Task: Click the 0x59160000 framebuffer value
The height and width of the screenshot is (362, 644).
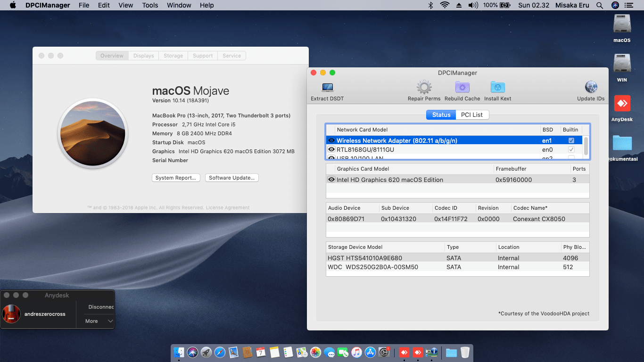Action: 513,180
